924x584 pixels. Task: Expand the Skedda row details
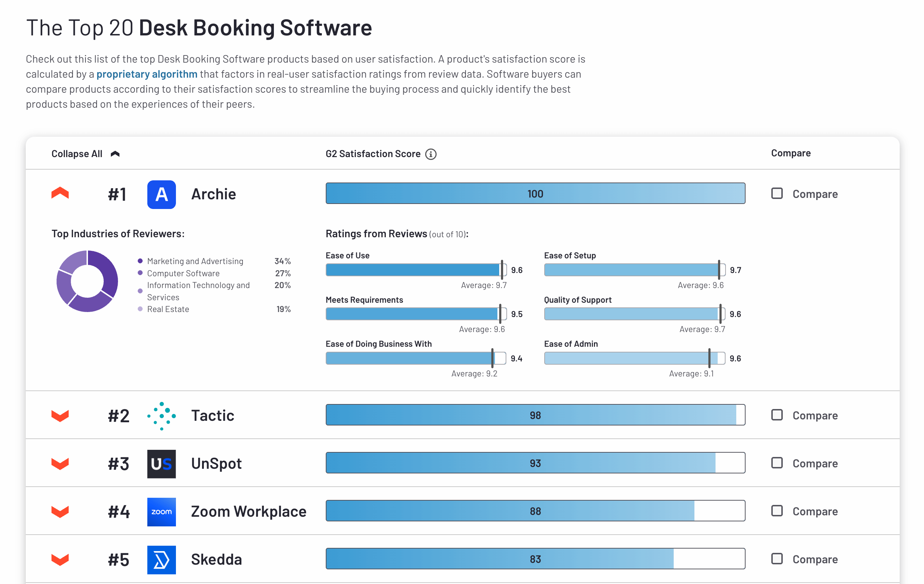click(60, 559)
